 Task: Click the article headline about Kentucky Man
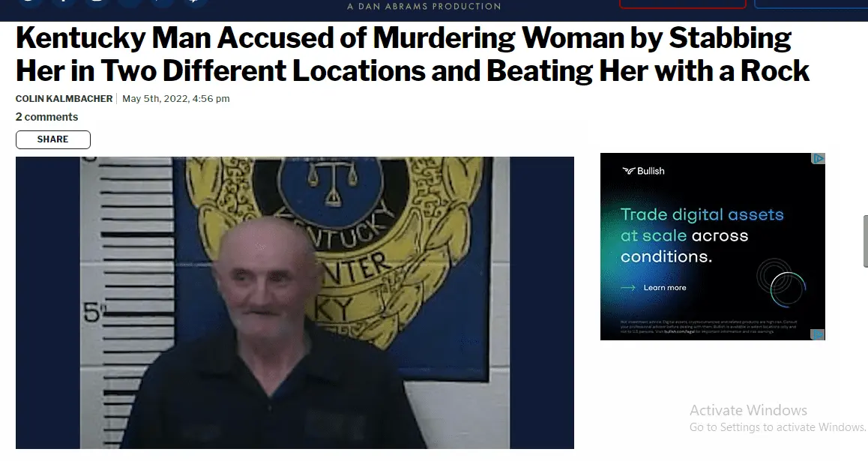[412, 54]
